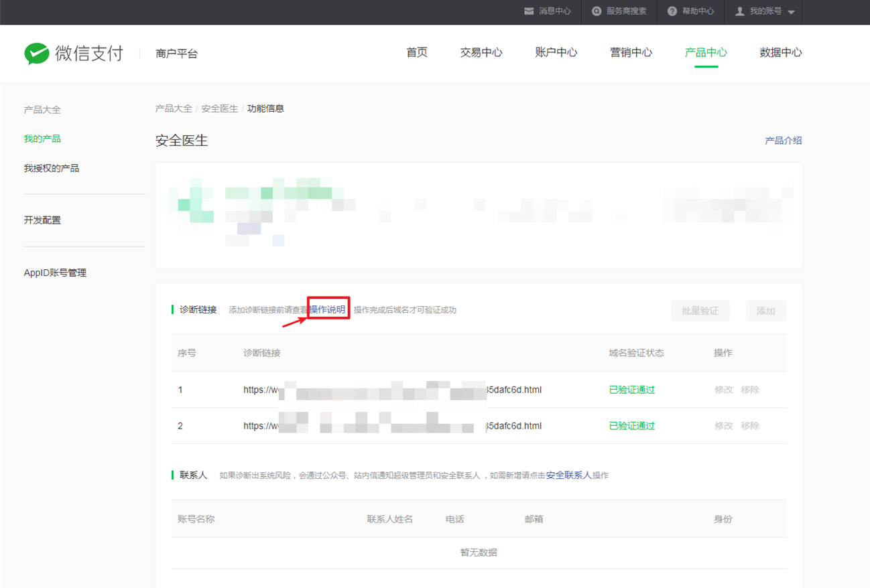
Task: Click the 商户平台 label in header
Action: 177,54
